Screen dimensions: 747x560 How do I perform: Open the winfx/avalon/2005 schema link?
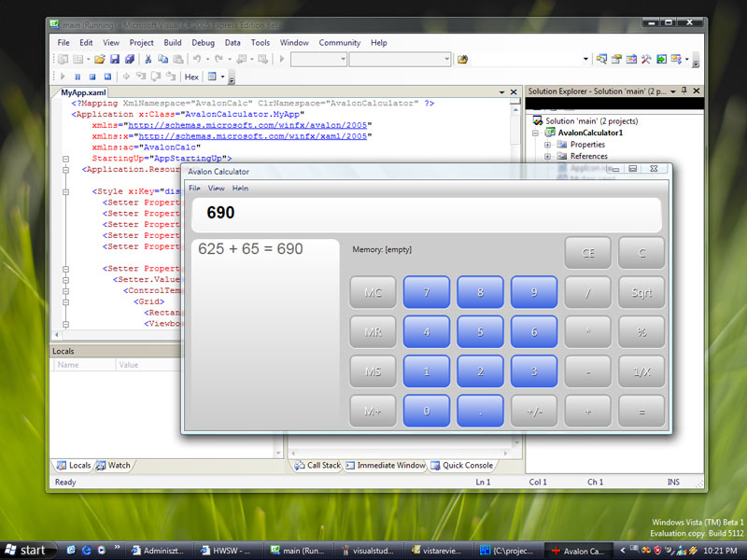(247, 125)
